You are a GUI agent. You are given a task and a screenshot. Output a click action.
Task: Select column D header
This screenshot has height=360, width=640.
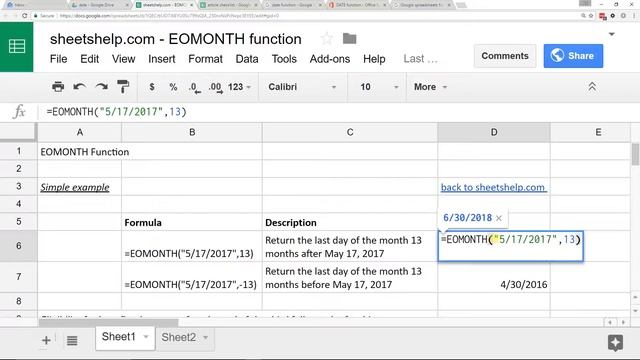(x=494, y=132)
